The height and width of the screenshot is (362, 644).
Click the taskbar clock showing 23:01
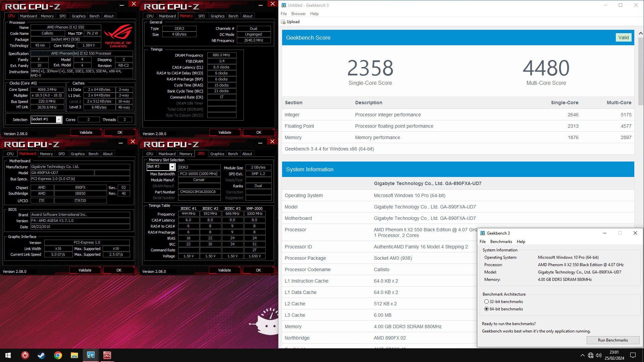pyautogui.click(x=614, y=355)
